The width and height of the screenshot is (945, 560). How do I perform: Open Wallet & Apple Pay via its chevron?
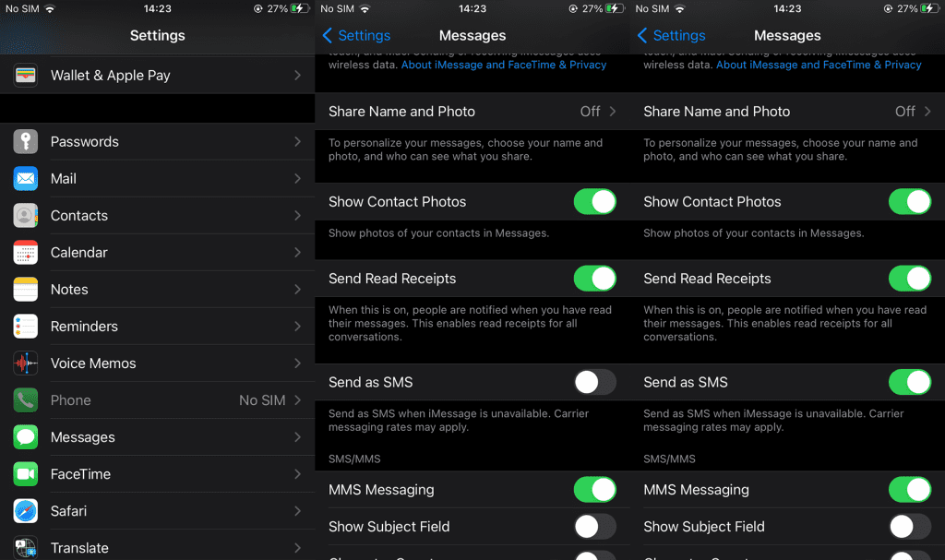point(297,75)
